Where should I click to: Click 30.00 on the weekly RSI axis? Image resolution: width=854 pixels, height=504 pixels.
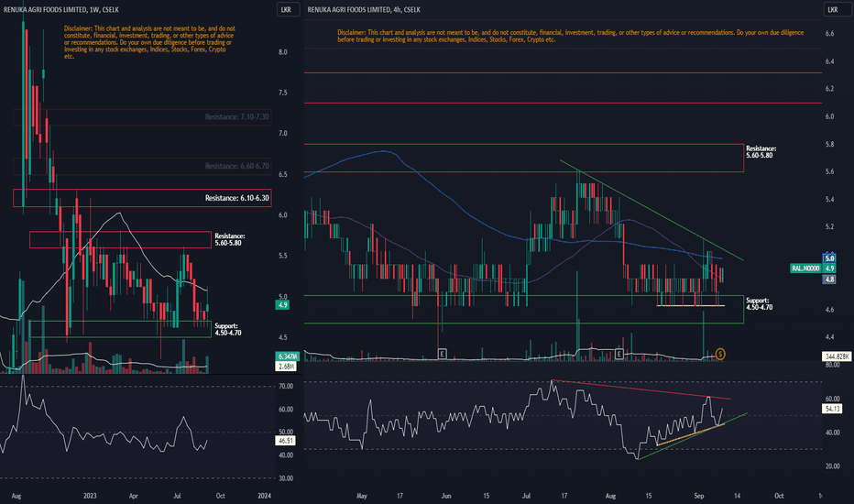click(x=285, y=477)
